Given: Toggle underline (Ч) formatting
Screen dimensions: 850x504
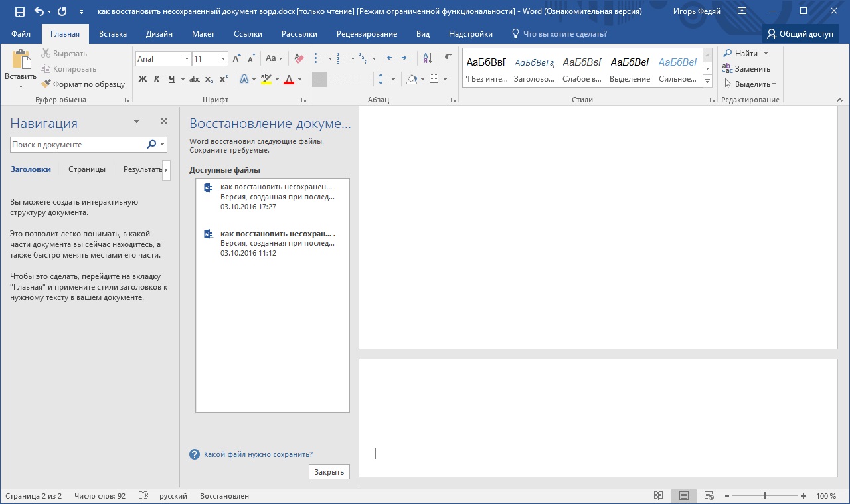Looking at the screenshot, I should tap(171, 79).
